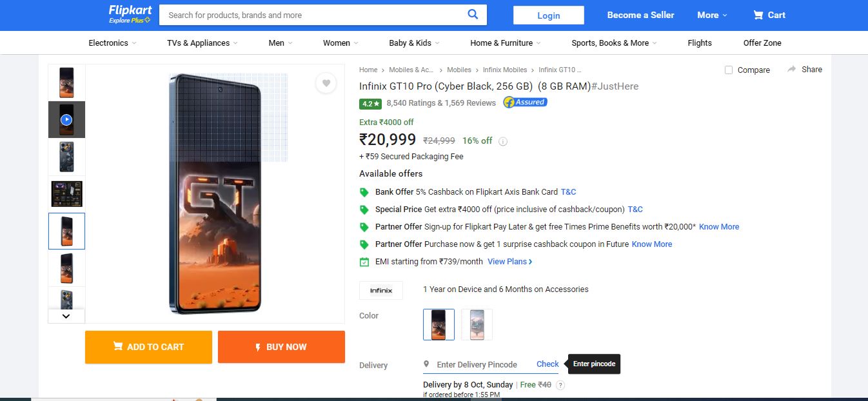Select the lighter color variant swatch
This screenshot has width=868, height=401.
[477, 324]
